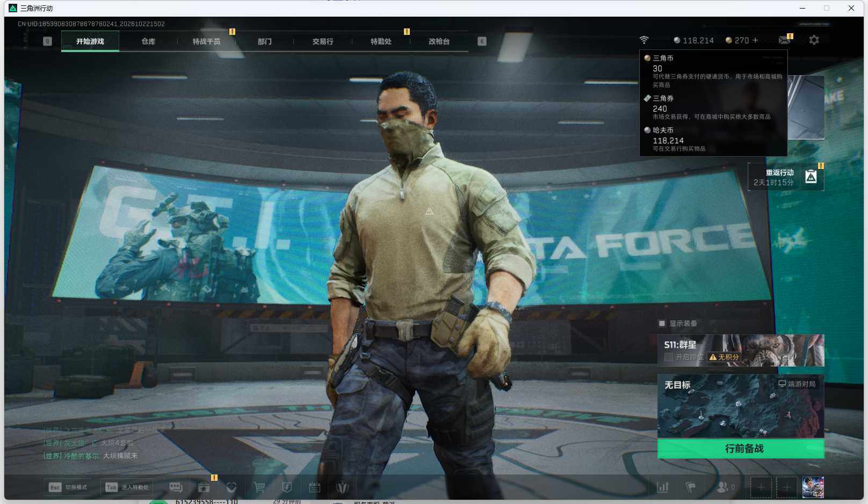Open the chat bubble icon in bottom bar
The height and width of the screenshot is (504, 868).
176,487
